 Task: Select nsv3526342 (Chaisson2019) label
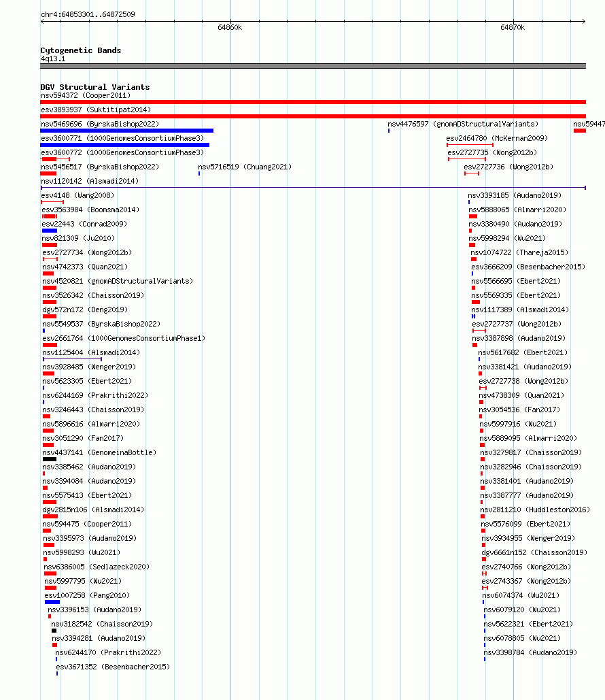93,295
